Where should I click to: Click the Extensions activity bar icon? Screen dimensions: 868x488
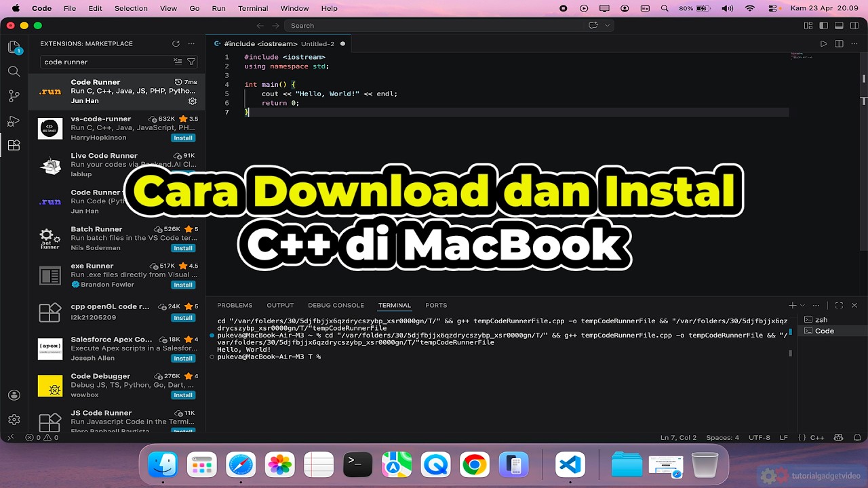coord(14,145)
